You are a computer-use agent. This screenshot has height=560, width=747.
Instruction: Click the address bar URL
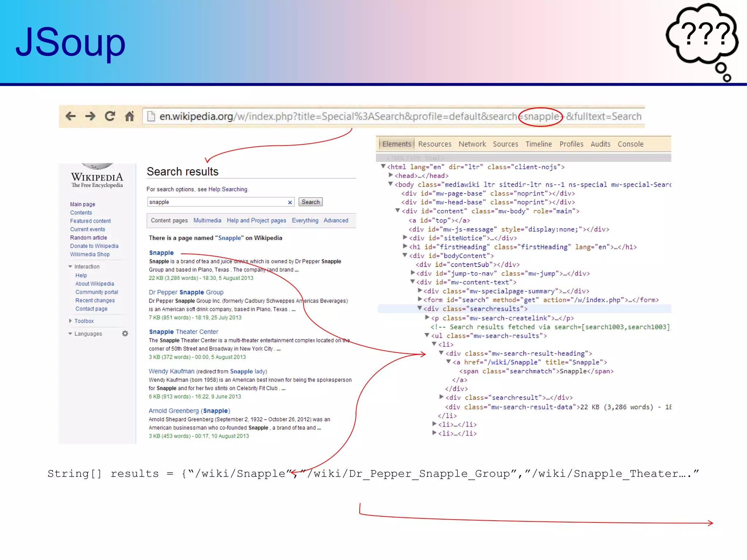coord(400,116)
